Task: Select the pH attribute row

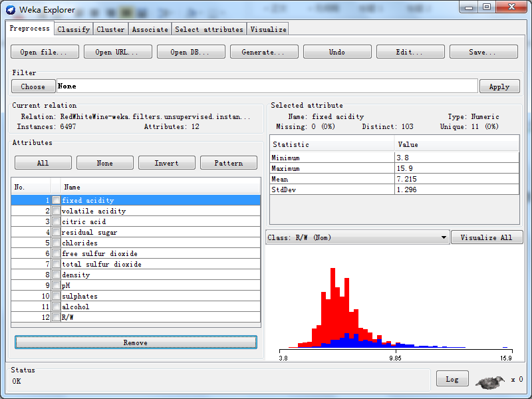Action: pyautogui.click(x=136, y=285)
